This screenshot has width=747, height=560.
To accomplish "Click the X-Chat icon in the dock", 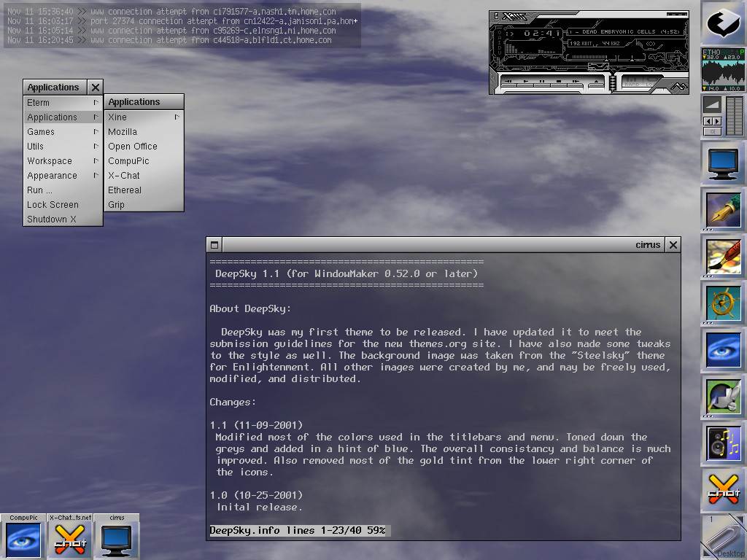I will (x=723, y=489).
